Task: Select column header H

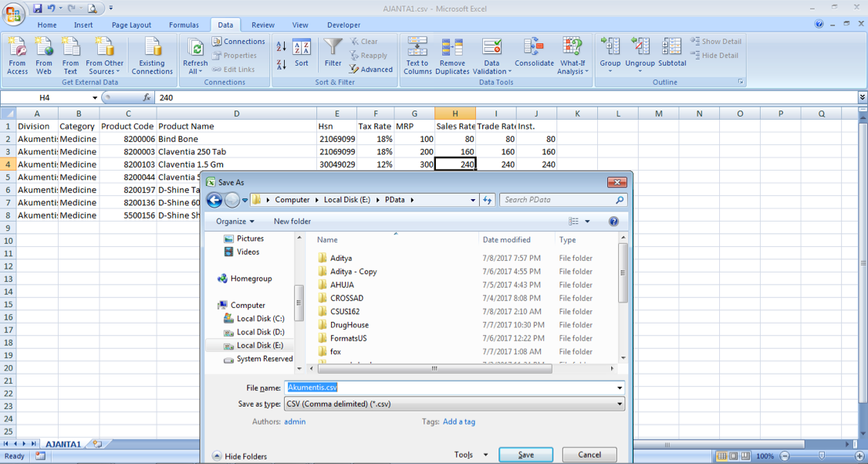Action: coord(455,113)
